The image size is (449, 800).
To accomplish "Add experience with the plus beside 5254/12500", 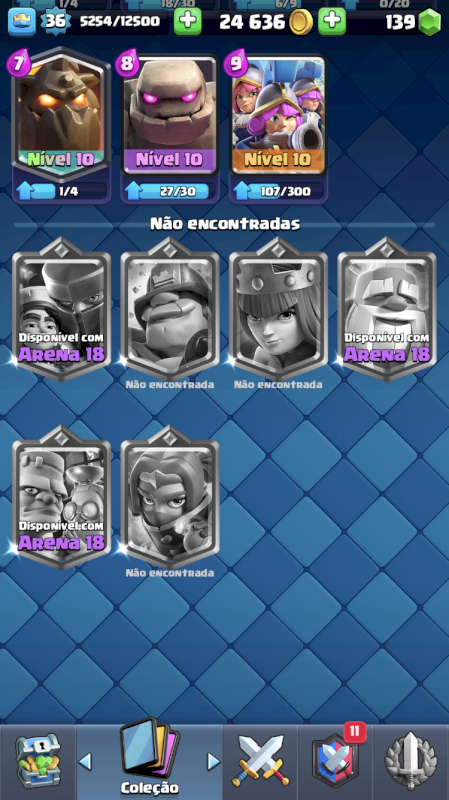I will (187, 21).
